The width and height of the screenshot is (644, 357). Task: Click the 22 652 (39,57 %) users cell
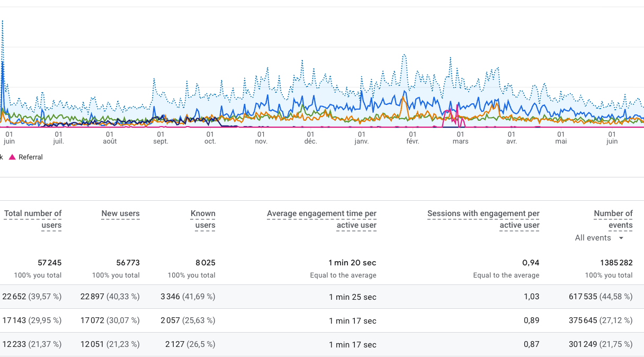(32, 297)
